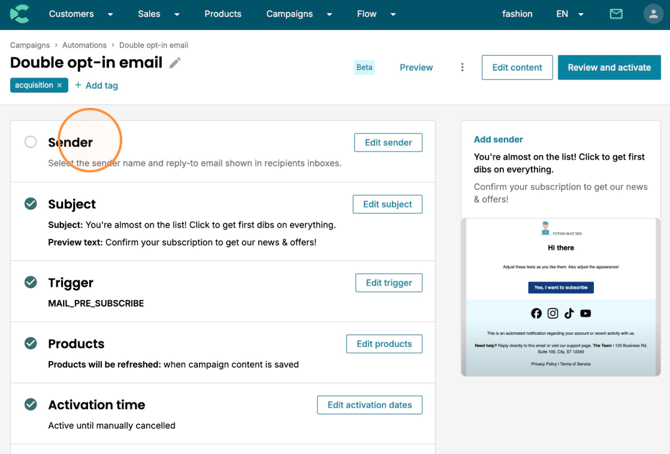Screen dimensions: 670x454
Task: Expand the Campaigns menu arrow
Action: click(329, 15)
